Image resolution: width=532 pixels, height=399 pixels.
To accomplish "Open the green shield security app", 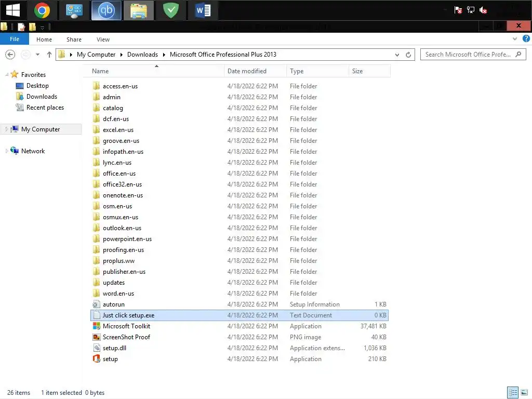I will pyautogui.click(x=170, y=10).
